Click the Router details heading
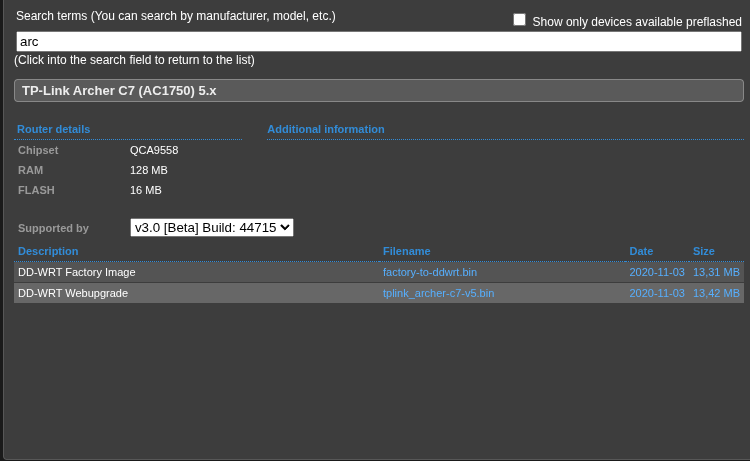The width and height of the screenshot is (750, 461). [x=54, y=129]
